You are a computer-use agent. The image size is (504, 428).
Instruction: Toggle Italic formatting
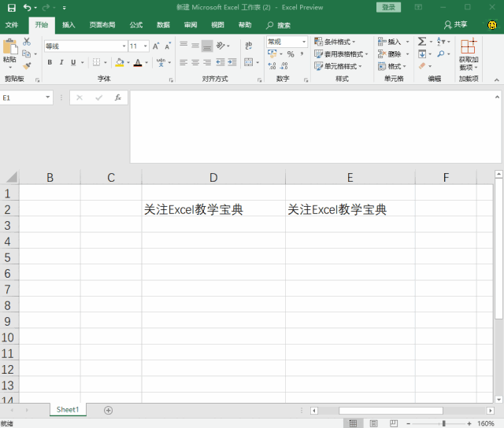coord(61,62)
